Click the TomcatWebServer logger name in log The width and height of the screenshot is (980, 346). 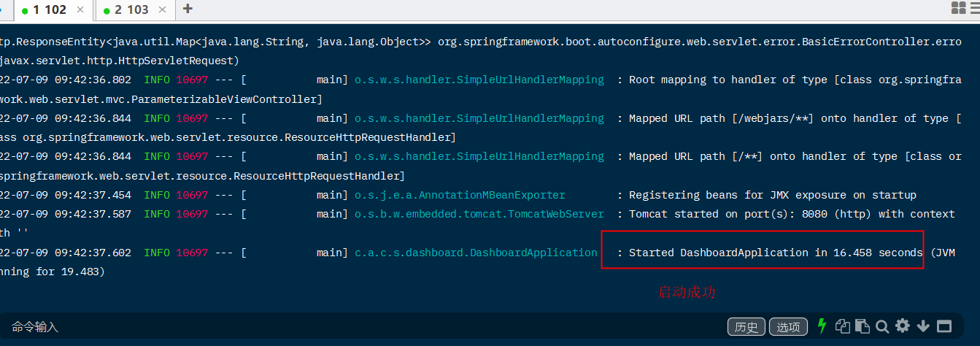point(479,214)
